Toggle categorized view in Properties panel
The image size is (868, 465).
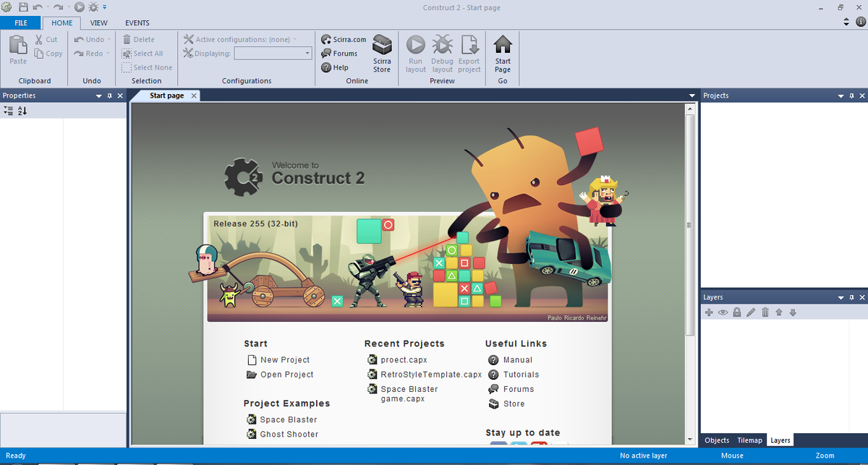pos(8,111)
